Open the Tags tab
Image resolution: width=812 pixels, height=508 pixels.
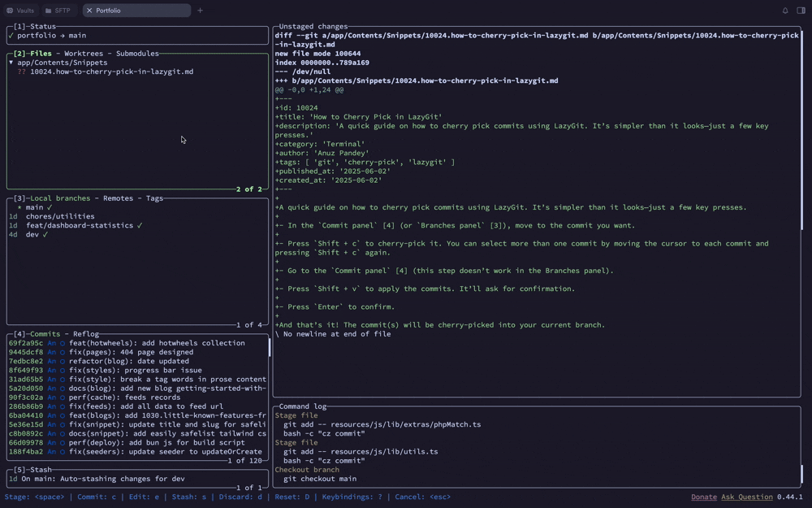[x=155, y=198]
